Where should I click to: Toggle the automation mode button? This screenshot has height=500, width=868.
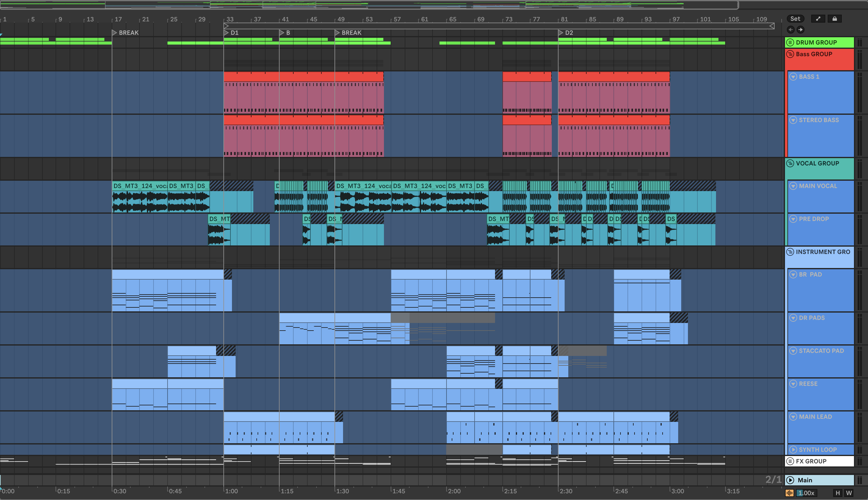click(x=818, y=19)
